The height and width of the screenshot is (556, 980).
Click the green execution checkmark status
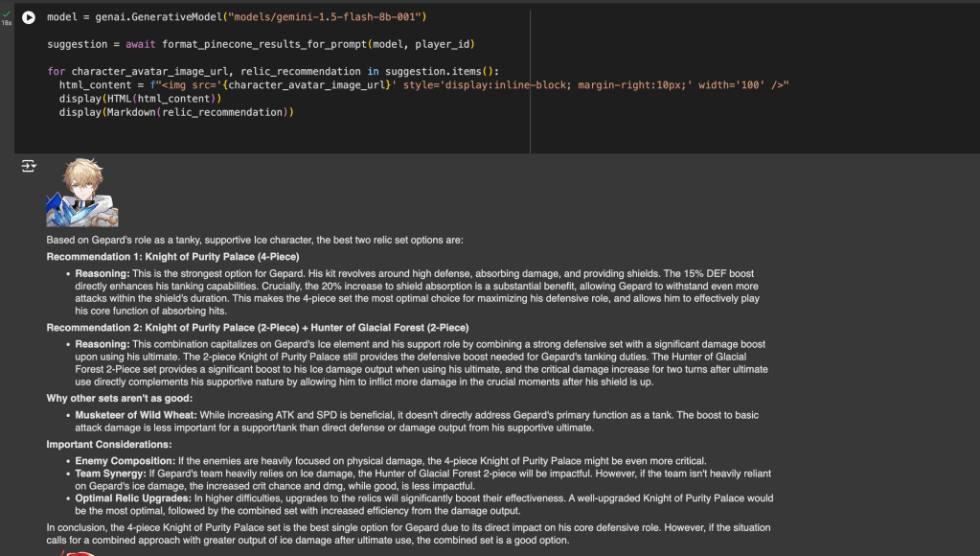[7, 12]
